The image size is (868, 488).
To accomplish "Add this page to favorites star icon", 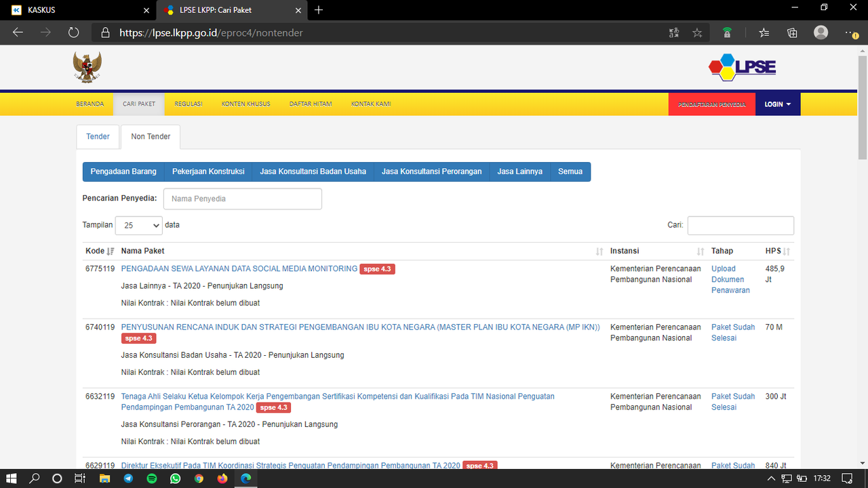I will (x=697, y=32).
